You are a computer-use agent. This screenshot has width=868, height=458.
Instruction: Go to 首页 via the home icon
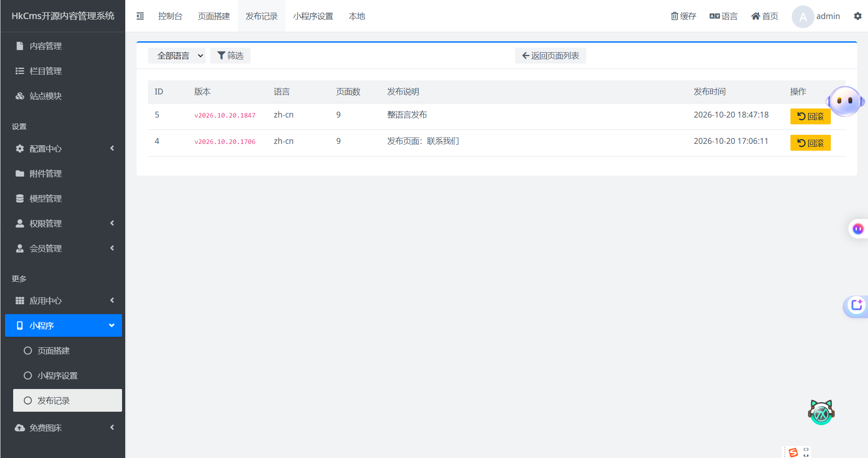pyautogui.click(x=765, y=16)
